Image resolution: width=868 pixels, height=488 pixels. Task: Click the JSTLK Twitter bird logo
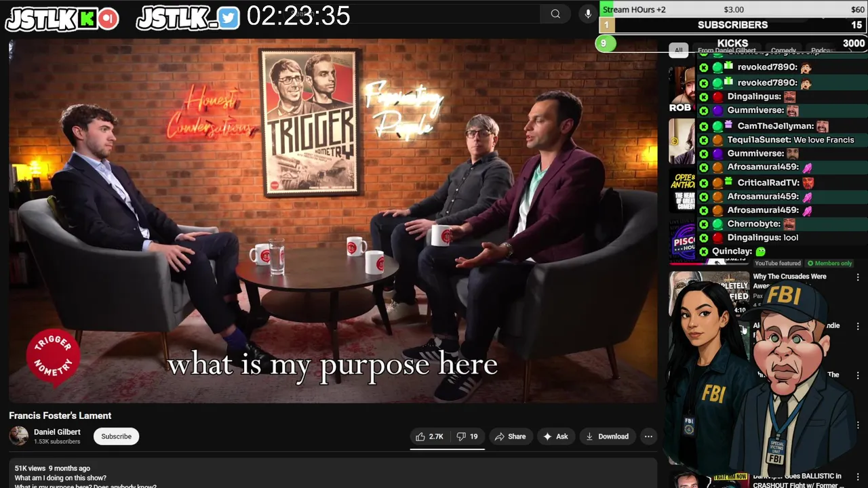188,18
